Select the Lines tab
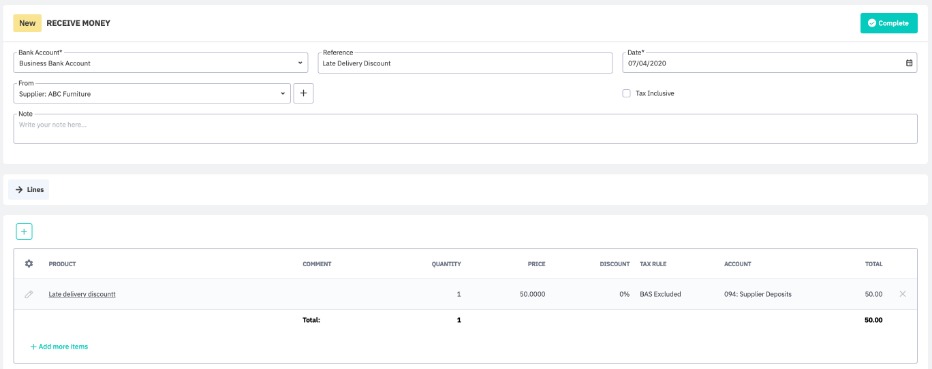932x369 pixels. tap(29, 190)
